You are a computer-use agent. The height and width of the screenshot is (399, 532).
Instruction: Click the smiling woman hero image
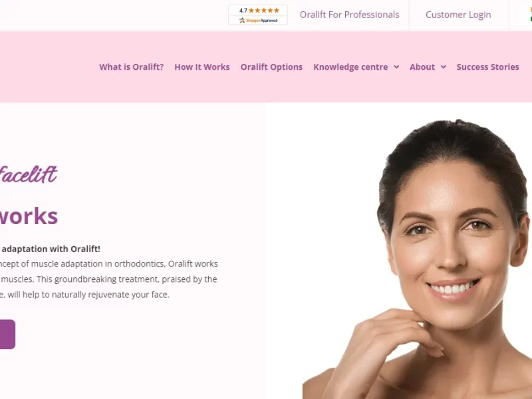pos(418,259)
